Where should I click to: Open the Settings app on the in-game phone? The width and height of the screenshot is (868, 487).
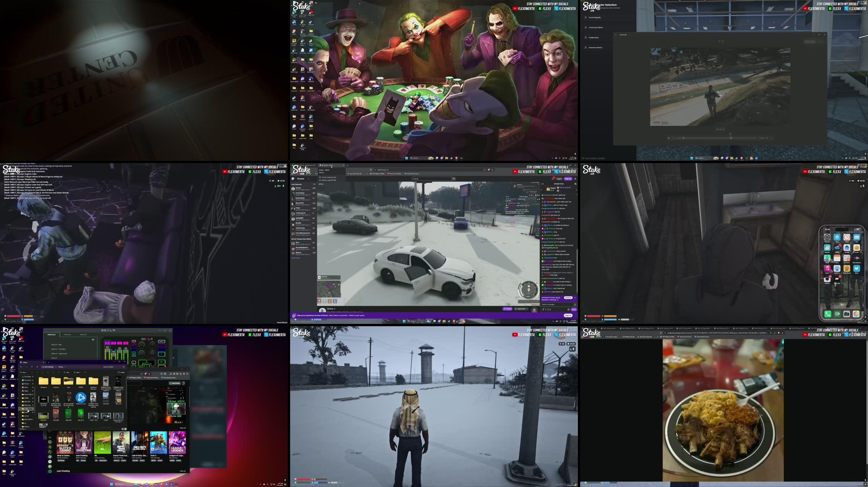click(x=827, y=237)
